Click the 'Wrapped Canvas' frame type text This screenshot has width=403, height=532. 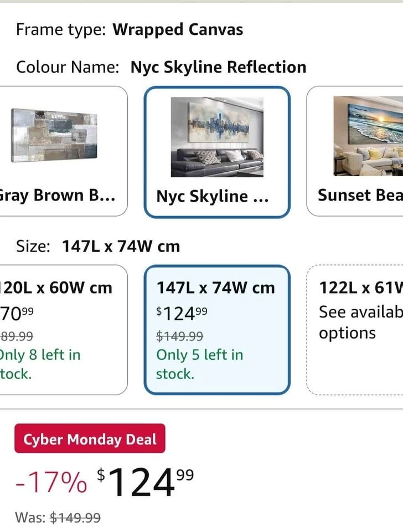coord(178,29)
